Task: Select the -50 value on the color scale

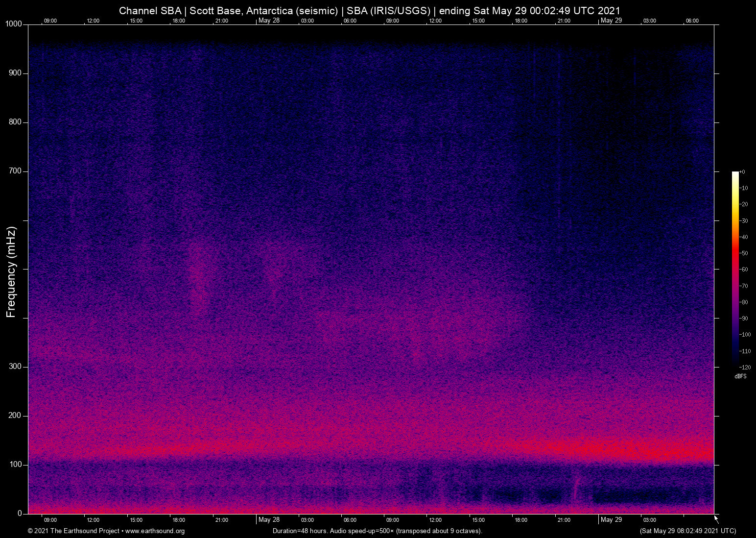Action: [744, 253]
